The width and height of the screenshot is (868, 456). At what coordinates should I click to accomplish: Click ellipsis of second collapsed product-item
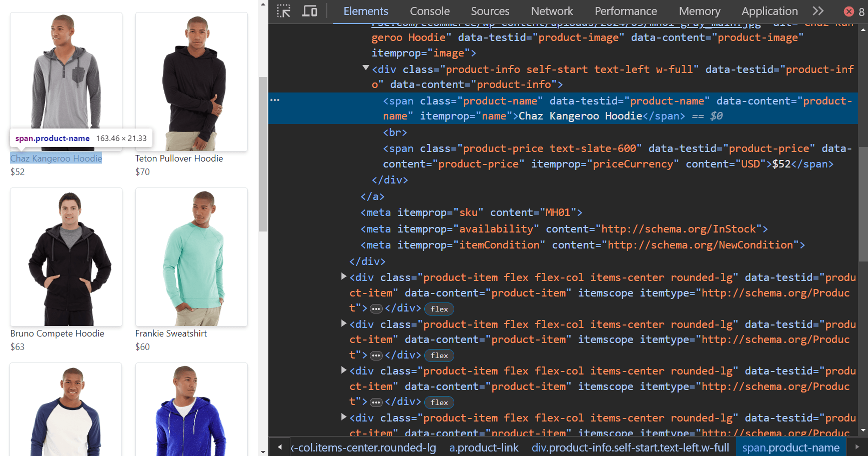(x=376, y=355)
